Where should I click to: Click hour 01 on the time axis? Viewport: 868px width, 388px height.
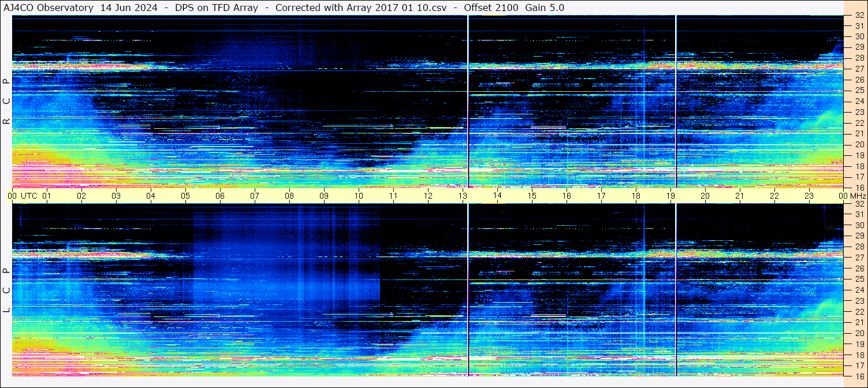pos(47,196)
